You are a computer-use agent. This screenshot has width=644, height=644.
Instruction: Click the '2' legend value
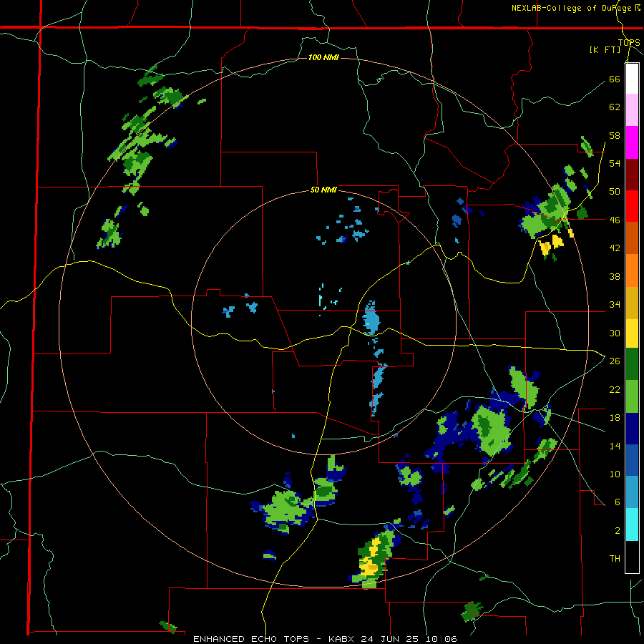pyautogui.click(x=618, y=531)
